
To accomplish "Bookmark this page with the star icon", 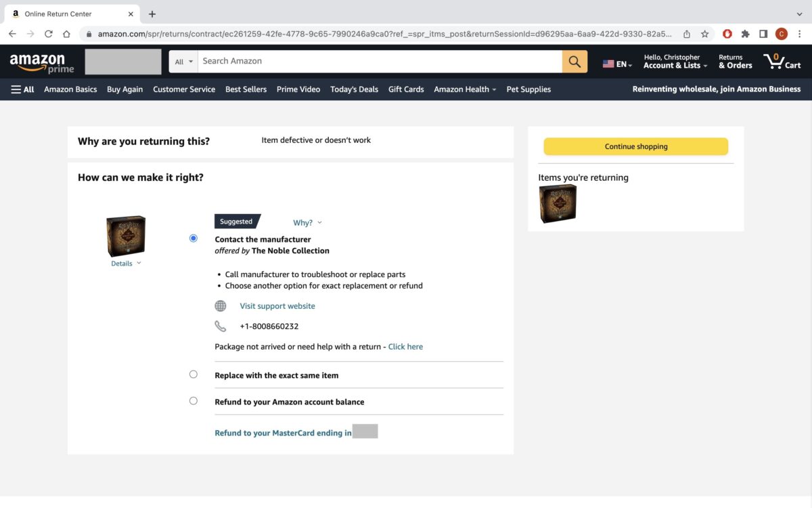I will click(x=704, y=33).
